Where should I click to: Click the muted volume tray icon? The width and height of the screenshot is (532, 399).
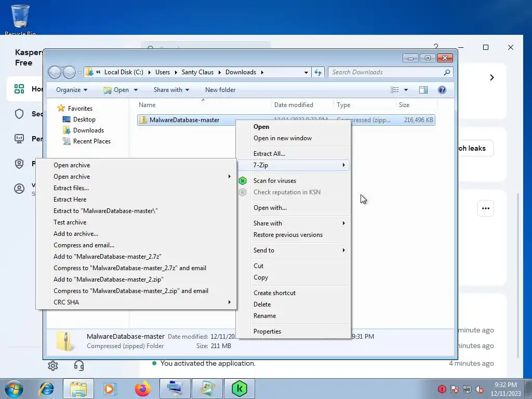(x=480, y=389)
